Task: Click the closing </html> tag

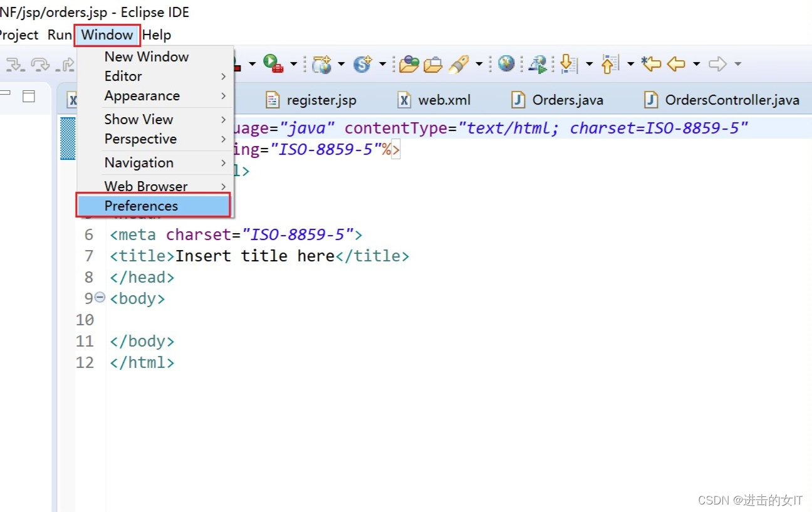Action: (x=142, y=362)
